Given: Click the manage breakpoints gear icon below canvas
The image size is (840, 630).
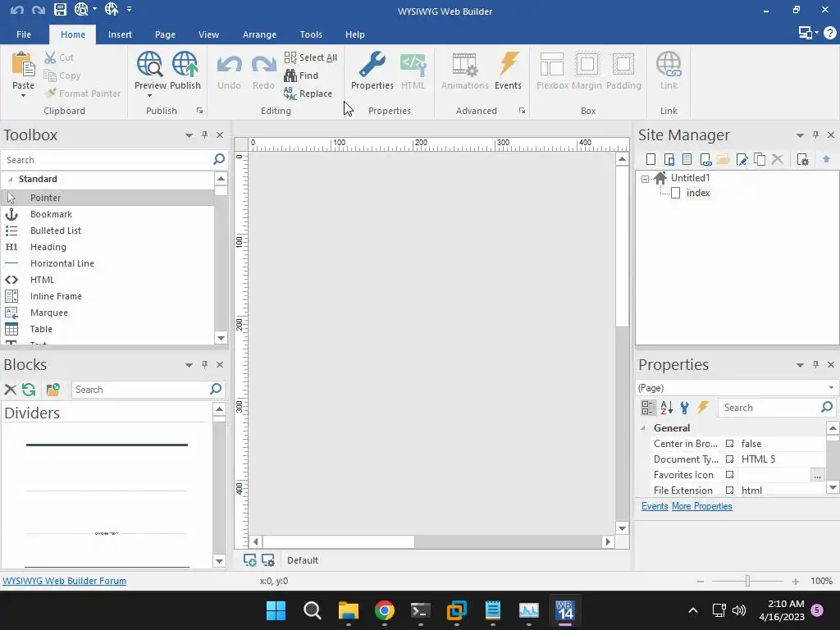Looking at the screenshot, I should 268,560.
